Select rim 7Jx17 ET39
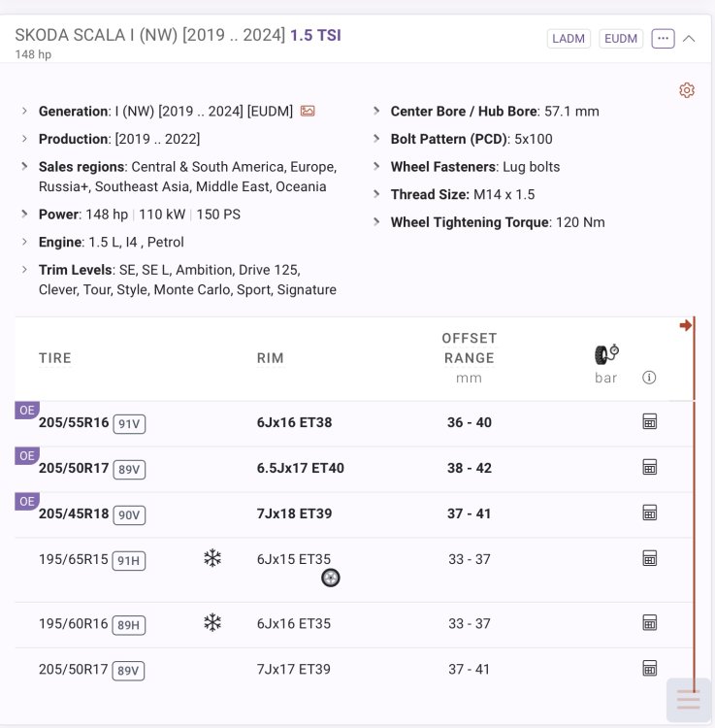Screen dimensions: 715x728 point(294,669)
